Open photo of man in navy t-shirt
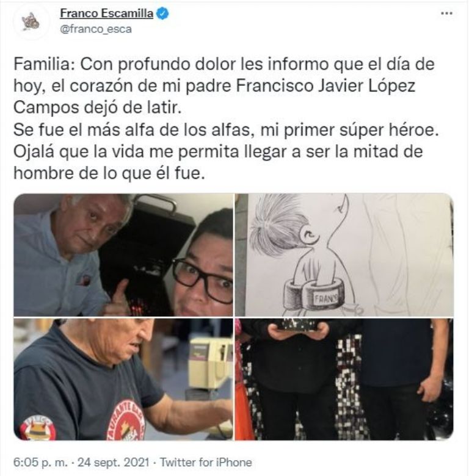Image resolution: width=469 pixels, height=476 pixels. tap(123, 379)
